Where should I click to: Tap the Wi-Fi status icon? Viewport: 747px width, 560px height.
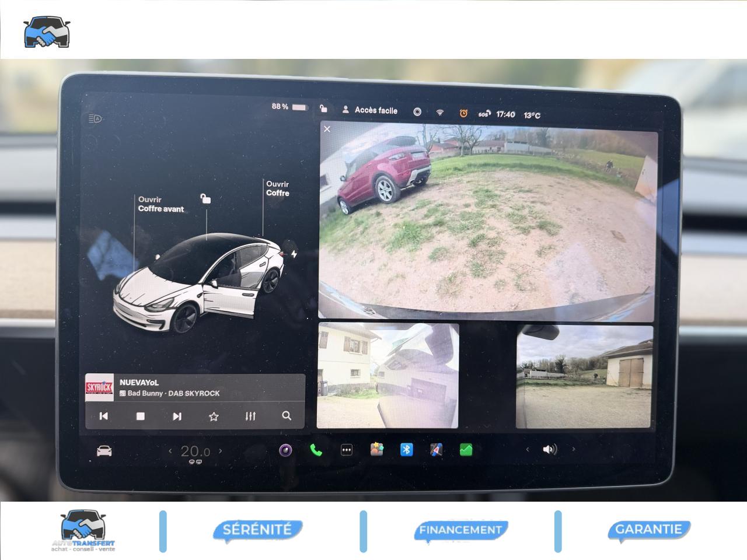(x=440, y=113)
